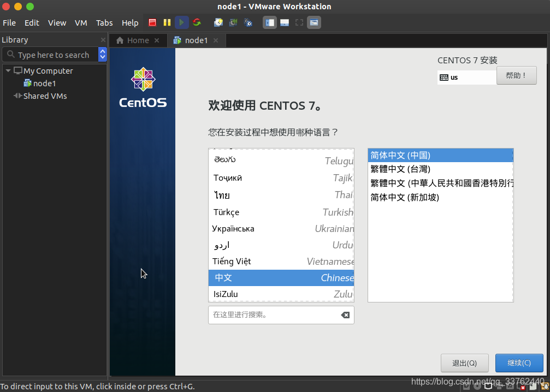Click the keyboard icon beside us
This screenshot has height=392, width=550.
444,78
